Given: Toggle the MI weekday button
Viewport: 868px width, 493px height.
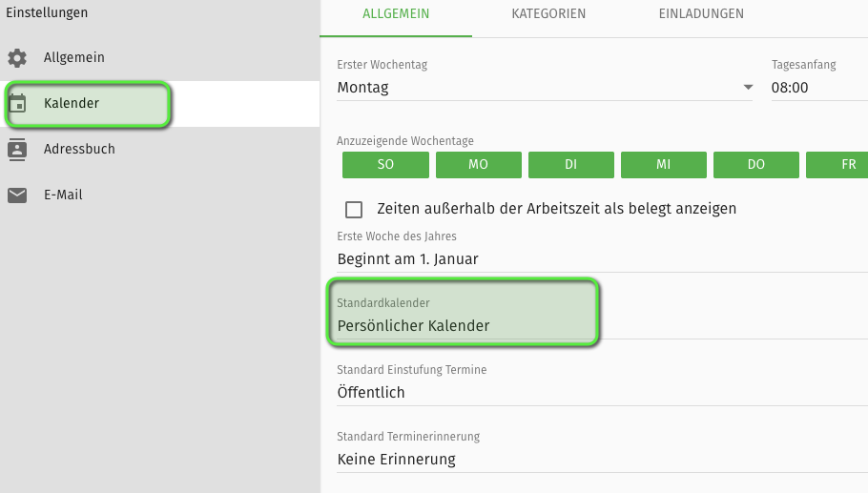Looking at the screenshot, I should (x=663, y=165).
